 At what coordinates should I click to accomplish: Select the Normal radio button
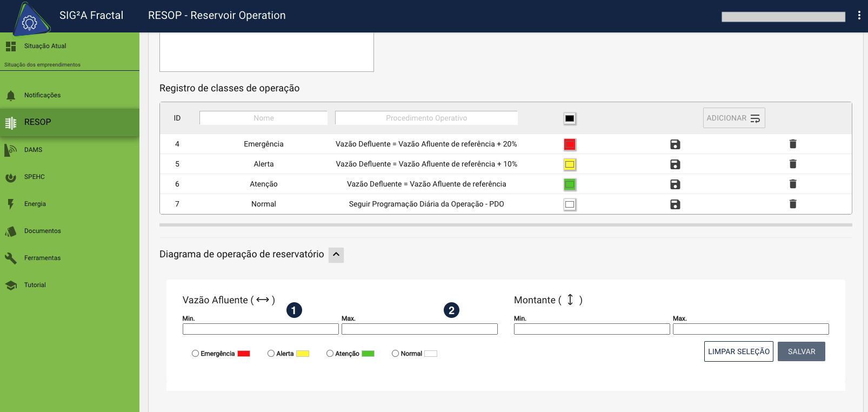(x=395, y=354)
